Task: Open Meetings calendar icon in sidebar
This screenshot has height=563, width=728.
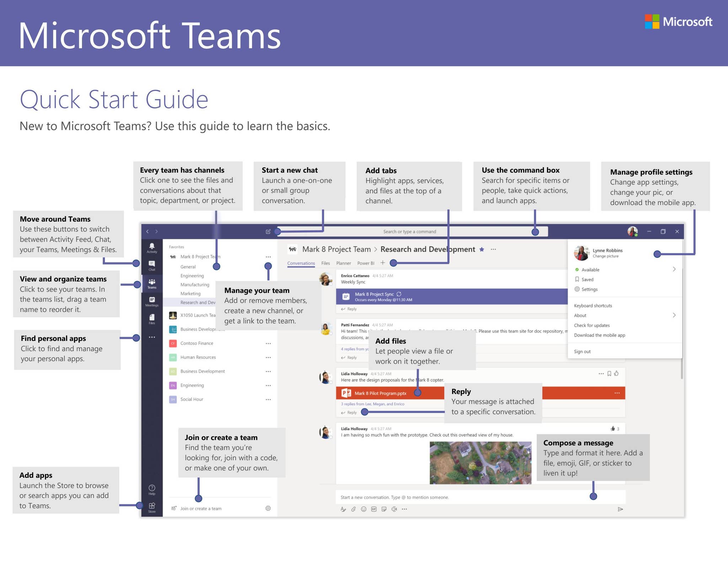Action: click(x=152, y=300)
